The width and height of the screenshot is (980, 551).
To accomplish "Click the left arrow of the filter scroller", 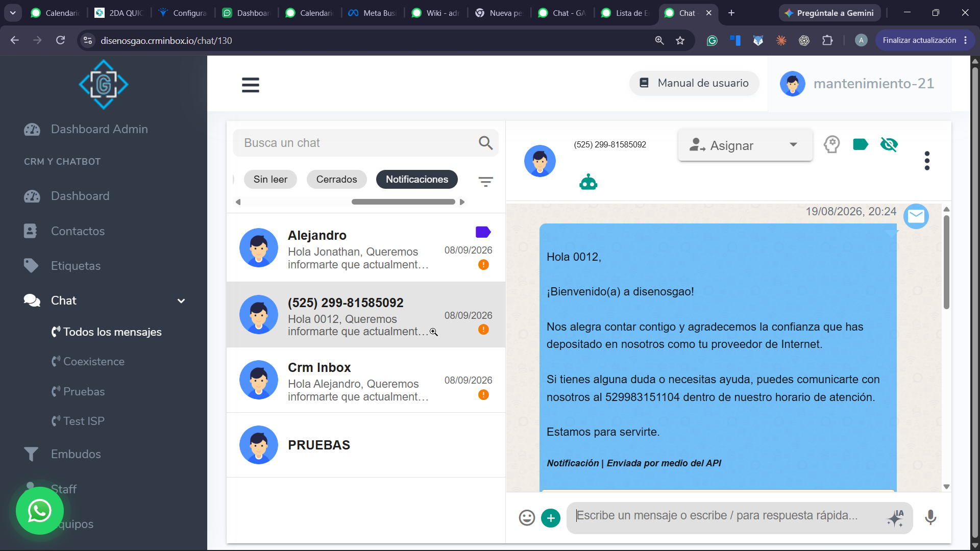I will [x=238, y=202].
